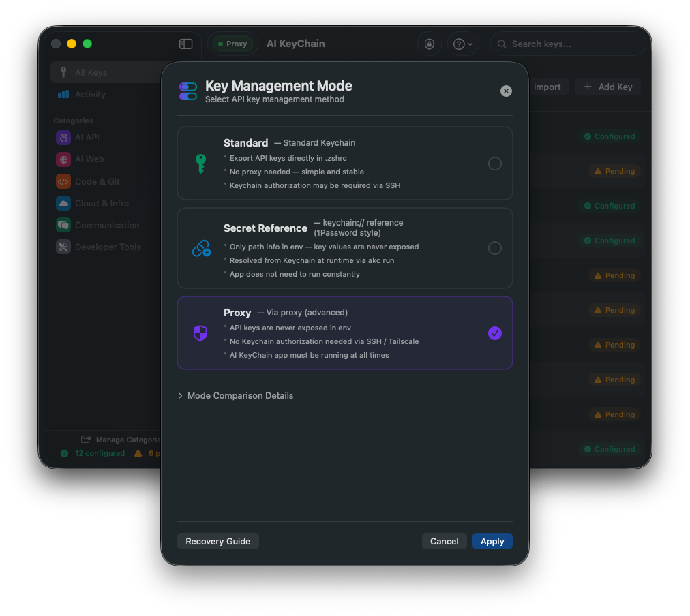The width and height of the screenshot is (690, 616).
Task: Click the Standard mode heading
Action: (x=245, y=143)
